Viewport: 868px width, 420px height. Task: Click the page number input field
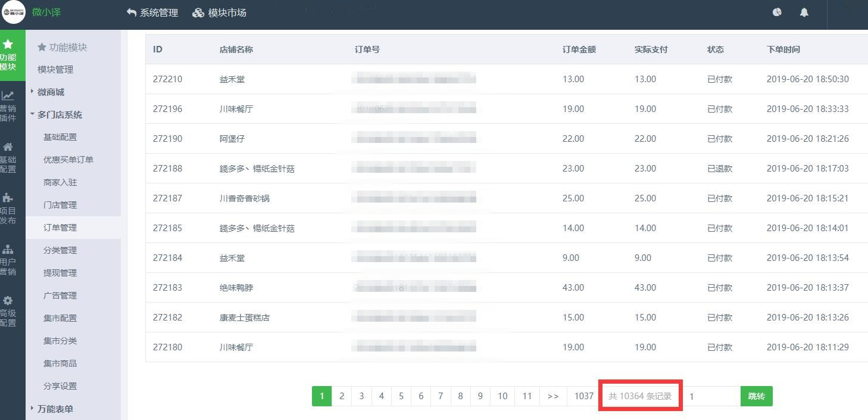click(712, 396)
